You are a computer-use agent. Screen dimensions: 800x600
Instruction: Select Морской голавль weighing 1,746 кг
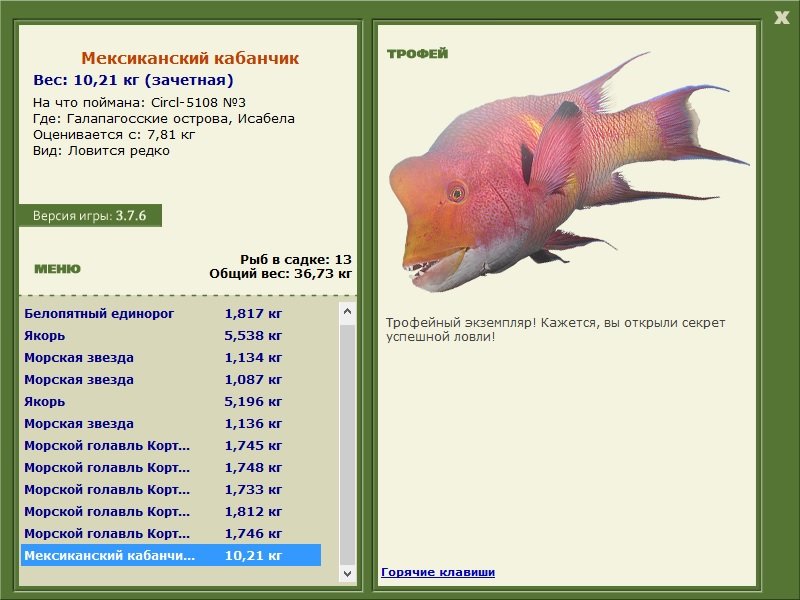pyautogui.click(x=171, y=533)
